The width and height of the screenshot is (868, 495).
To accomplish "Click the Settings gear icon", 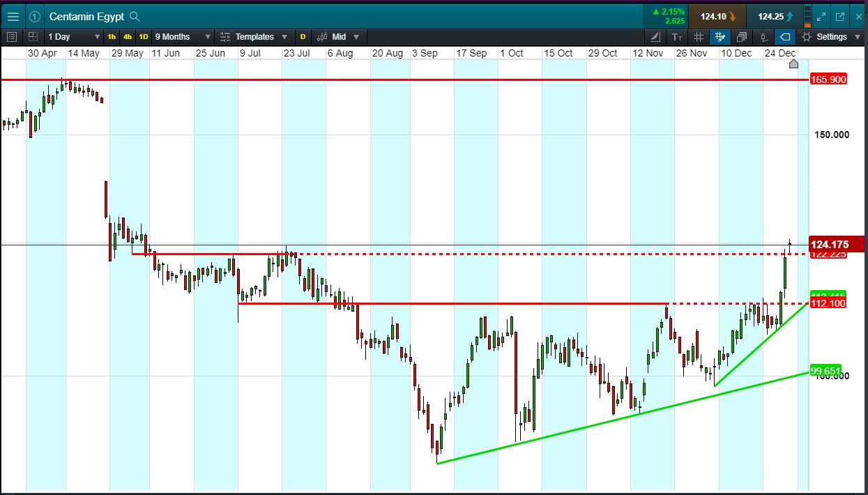I will (807, 37).
